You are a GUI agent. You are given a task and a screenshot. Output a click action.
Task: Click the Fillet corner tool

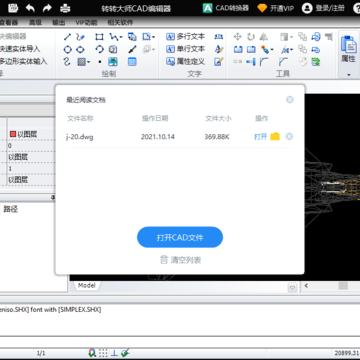click(264, 62)
